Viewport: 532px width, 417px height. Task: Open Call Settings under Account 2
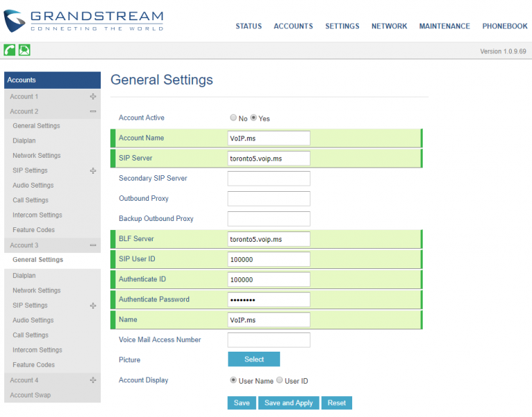pyautogui.click(x=31, y=200)
